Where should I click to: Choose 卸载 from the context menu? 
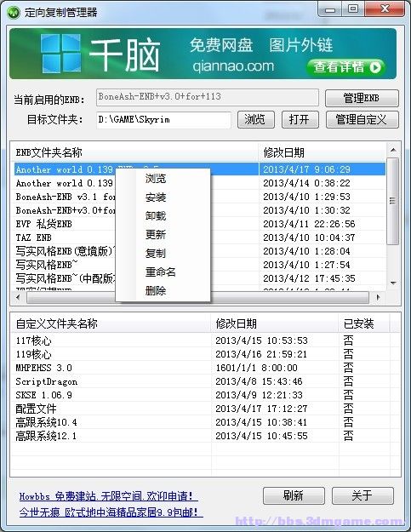(x=156, y=216)
